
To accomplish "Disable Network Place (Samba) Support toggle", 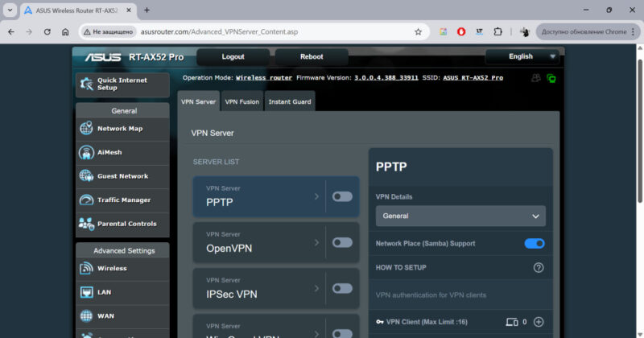I will (535, 244).
